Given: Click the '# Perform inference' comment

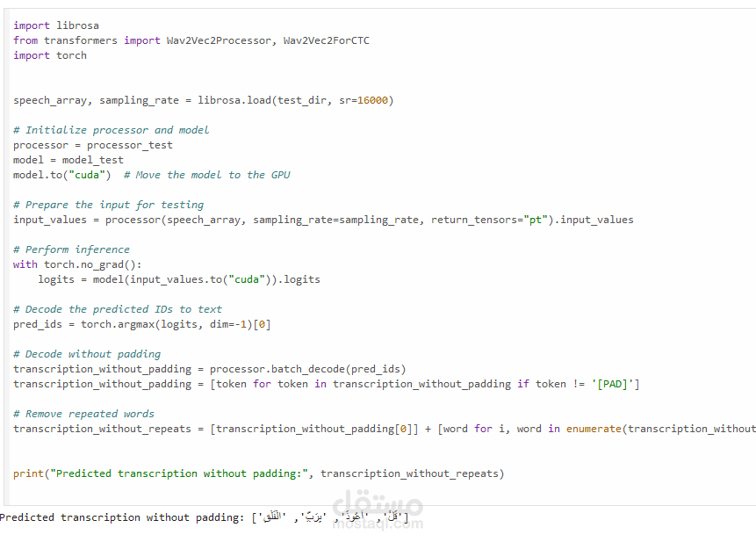Looking at the screenshot, I should (x=71, y=249).
